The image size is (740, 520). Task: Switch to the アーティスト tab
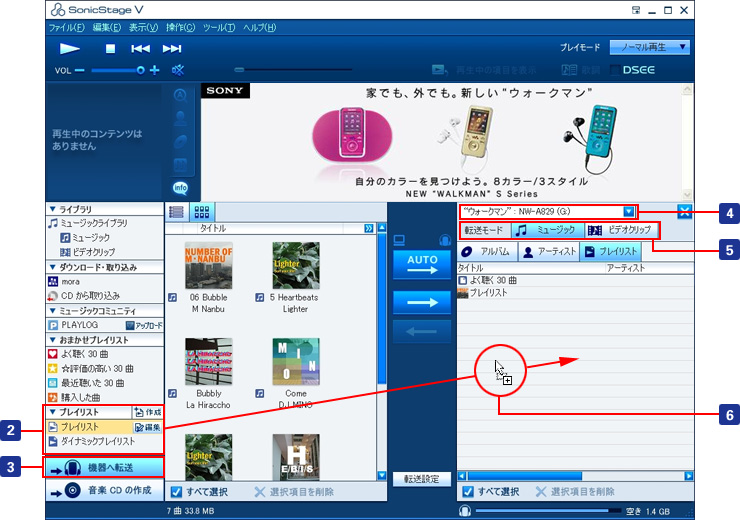(x=550, y=252)
